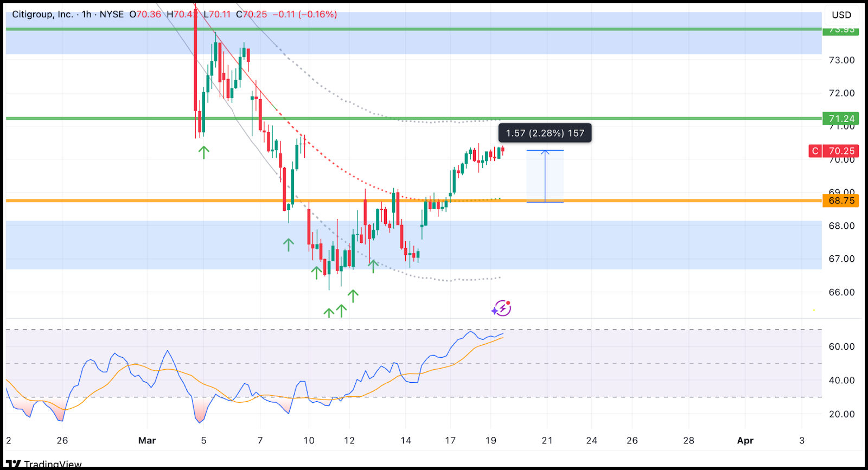Open the USD currency selector

841,15
